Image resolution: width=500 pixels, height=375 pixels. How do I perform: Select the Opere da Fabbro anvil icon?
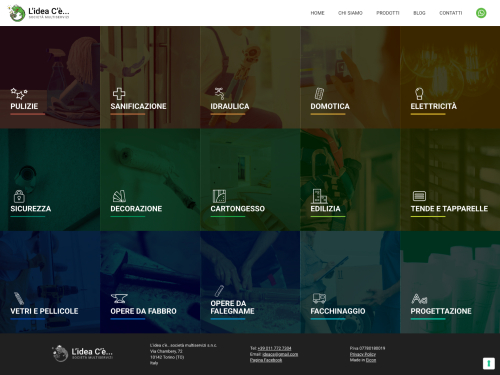point(119,298)
